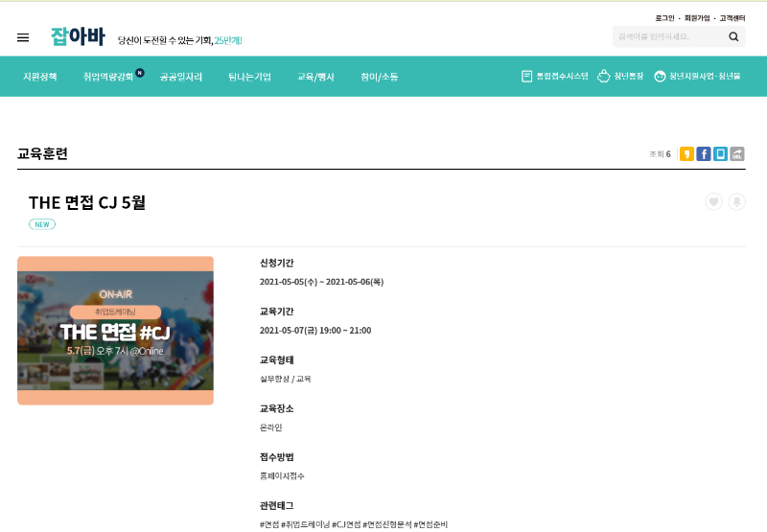The height and width of the screenshot is (532, 767).
Task: Click the search magnifier icon
Action: (x=733, y=36)
